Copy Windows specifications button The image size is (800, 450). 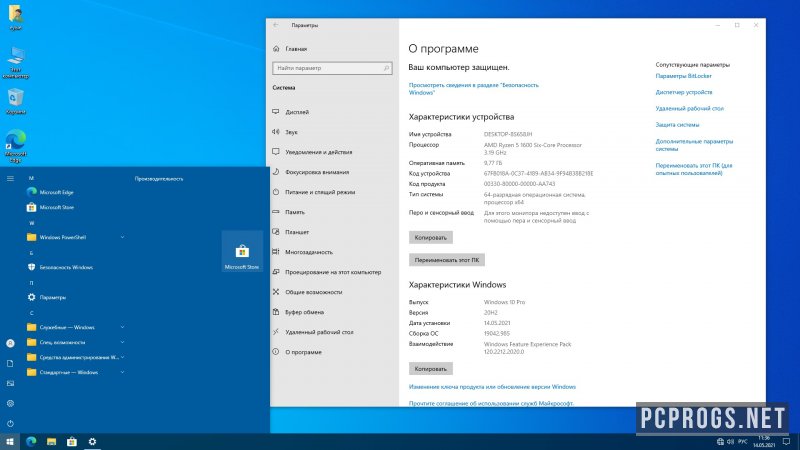pyautogui.click(x=431, y=368)
